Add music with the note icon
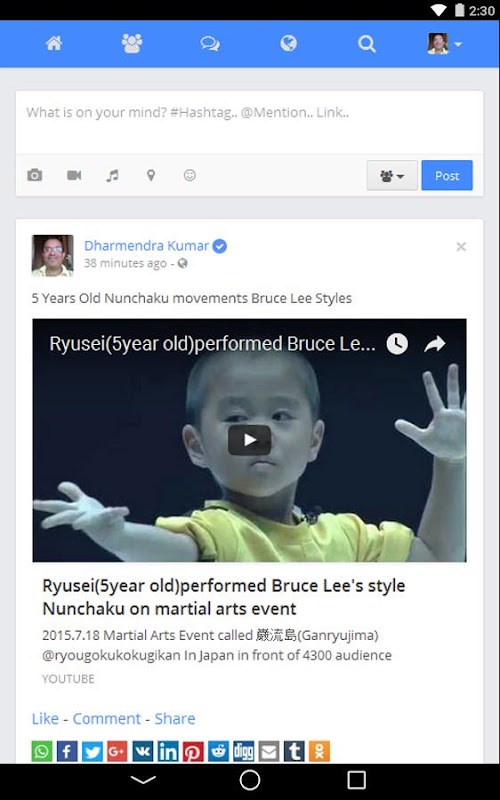 tap(112, 176)
